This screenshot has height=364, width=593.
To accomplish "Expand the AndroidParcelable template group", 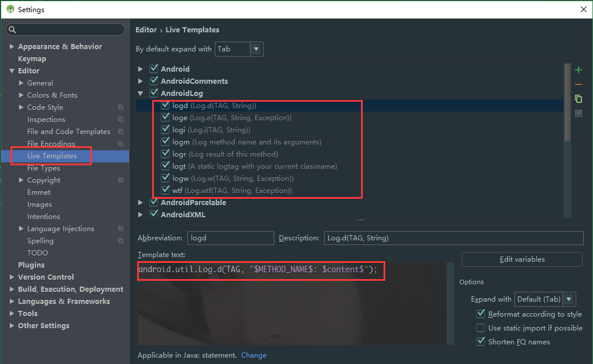I will pos(141,202).
